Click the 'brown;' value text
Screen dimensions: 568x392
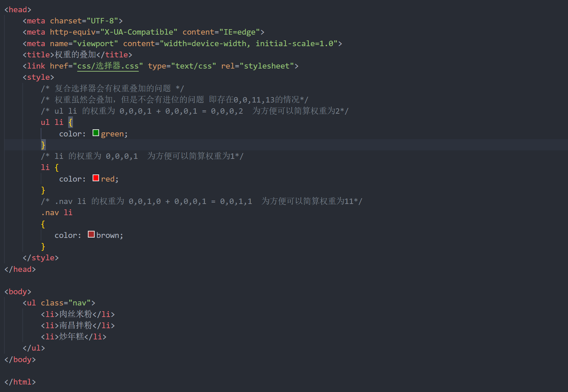point(110,235)
